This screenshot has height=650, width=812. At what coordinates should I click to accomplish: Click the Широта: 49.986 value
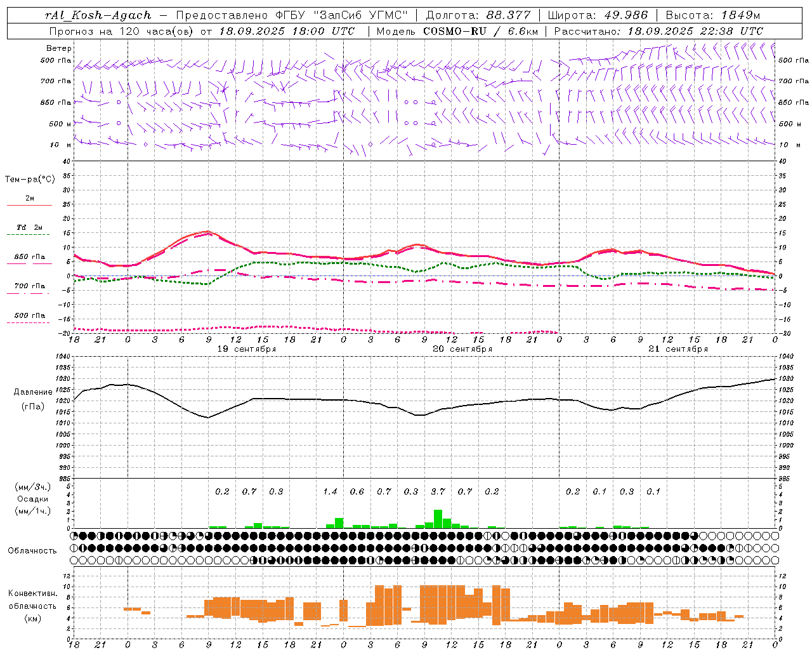598,15
